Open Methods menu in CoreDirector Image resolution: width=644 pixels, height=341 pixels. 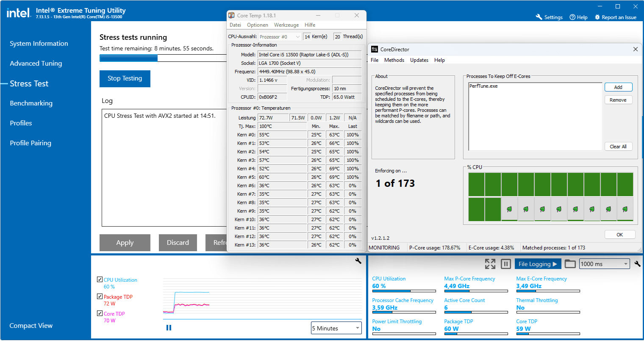[394, 60]
